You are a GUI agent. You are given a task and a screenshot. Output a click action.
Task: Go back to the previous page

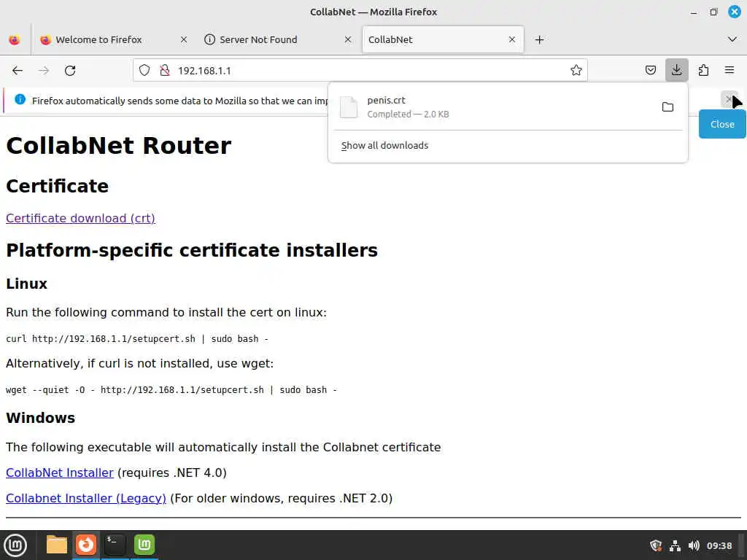(18, 71)
